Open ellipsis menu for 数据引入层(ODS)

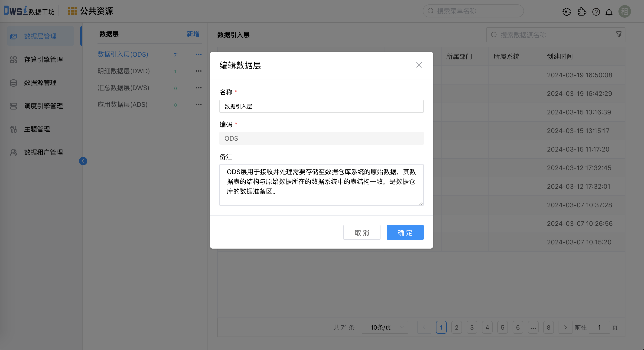pos(198,54)
